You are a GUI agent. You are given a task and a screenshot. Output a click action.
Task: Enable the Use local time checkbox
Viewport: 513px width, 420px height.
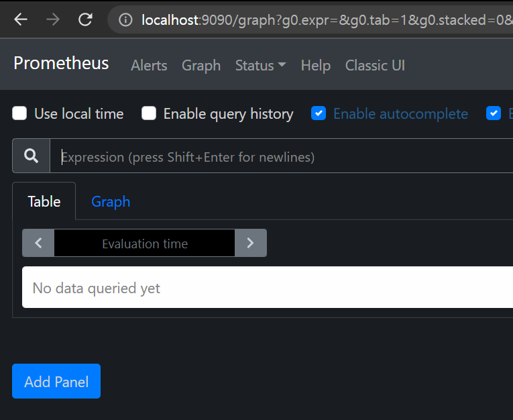(x=19, y=113)
